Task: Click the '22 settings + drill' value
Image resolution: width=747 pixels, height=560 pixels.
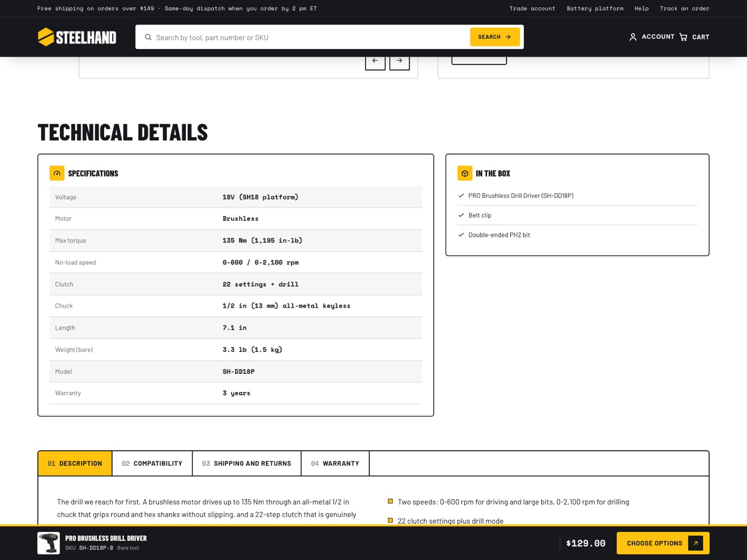Action: point(260,284)
